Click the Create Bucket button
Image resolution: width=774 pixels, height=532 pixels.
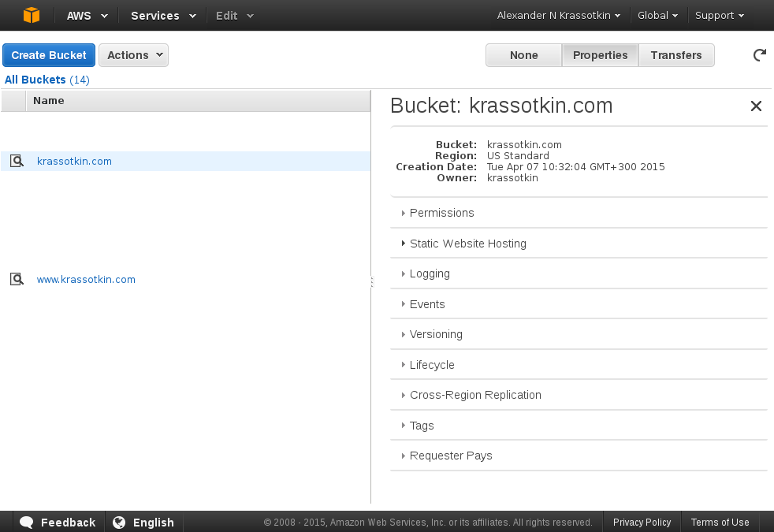coord(49,55)
